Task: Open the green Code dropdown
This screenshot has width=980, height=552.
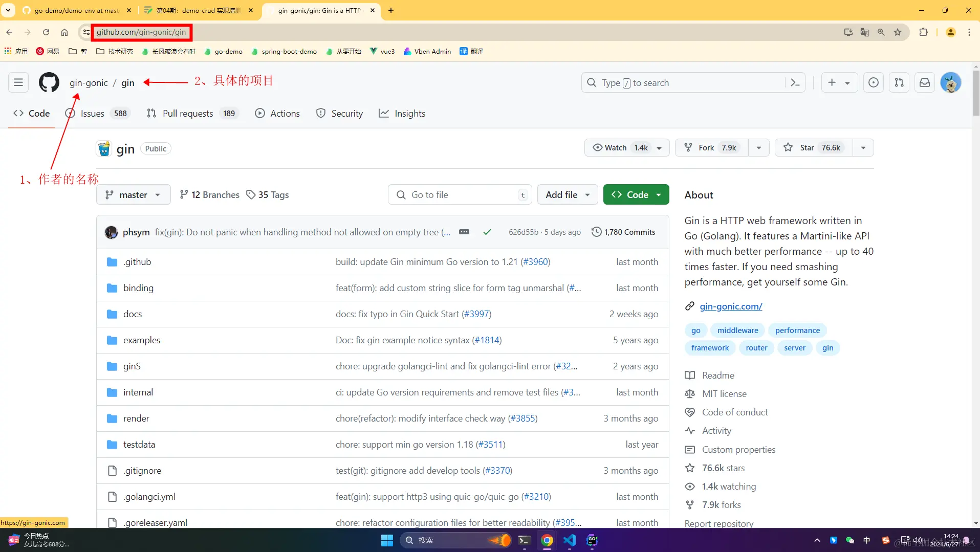Action: tap(636, 195)
